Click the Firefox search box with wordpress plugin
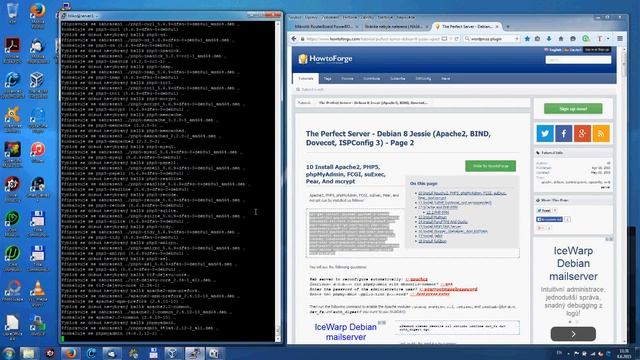640x360 pixels. pyautogui.click(x=492, y=39)
